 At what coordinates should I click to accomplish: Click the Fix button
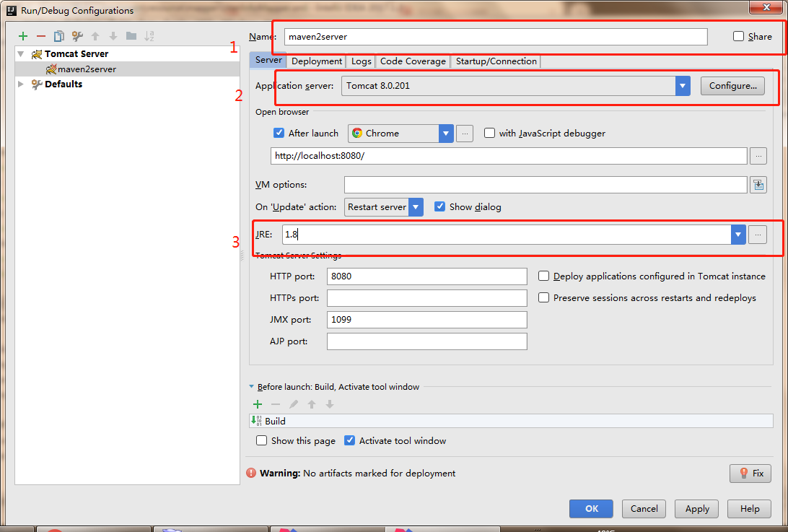click(x=750, y=473)
